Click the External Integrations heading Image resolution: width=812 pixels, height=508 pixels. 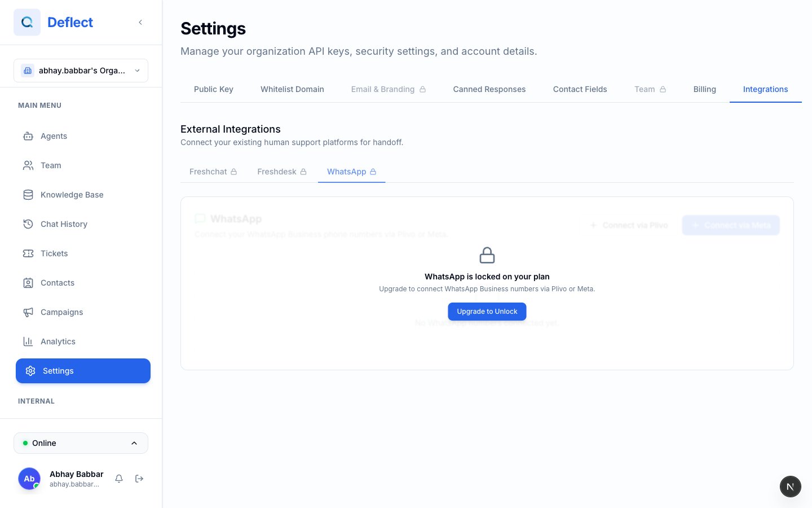tap(231, 129)
